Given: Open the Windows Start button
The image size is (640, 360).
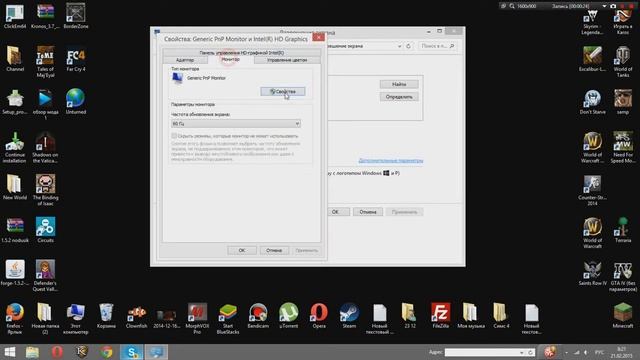Looking at the screenshot, I should tap(9, 352).
